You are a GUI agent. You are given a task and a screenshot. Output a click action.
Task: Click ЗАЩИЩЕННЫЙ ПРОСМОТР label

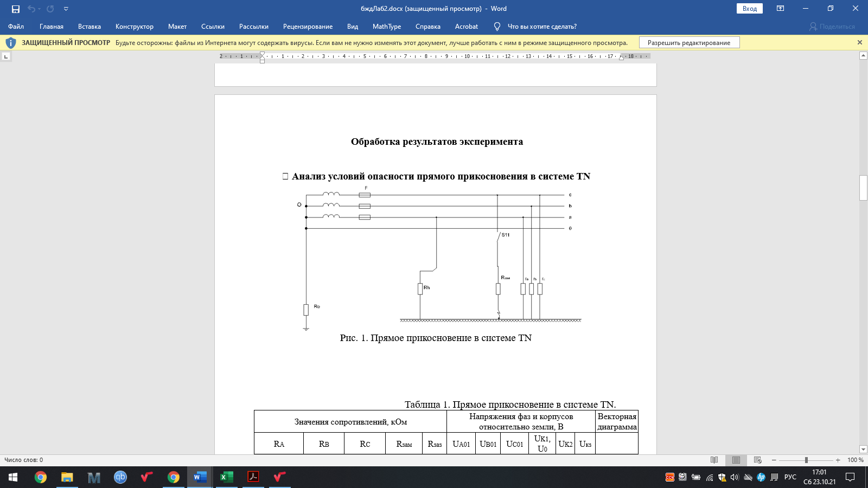click(66, 43)
